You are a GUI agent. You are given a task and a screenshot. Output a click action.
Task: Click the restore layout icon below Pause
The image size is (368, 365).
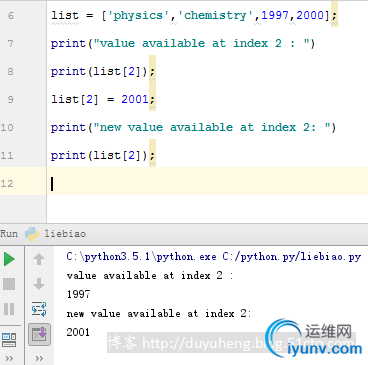click(x=9, y=340)
